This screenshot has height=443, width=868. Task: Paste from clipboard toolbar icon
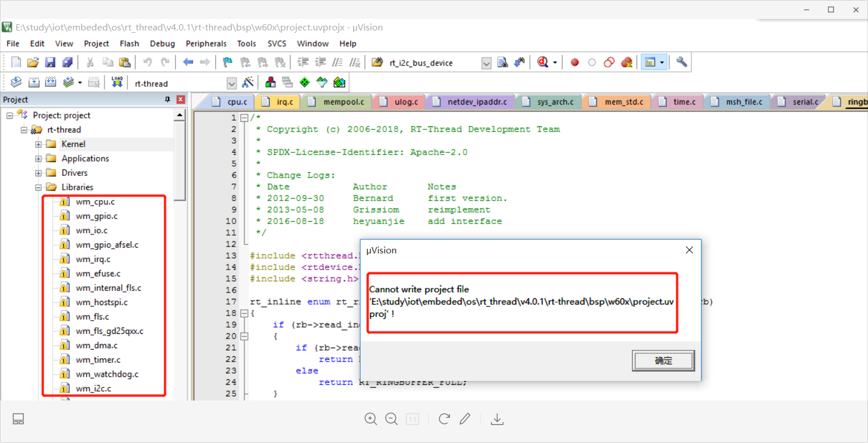(x=124, y=63)
